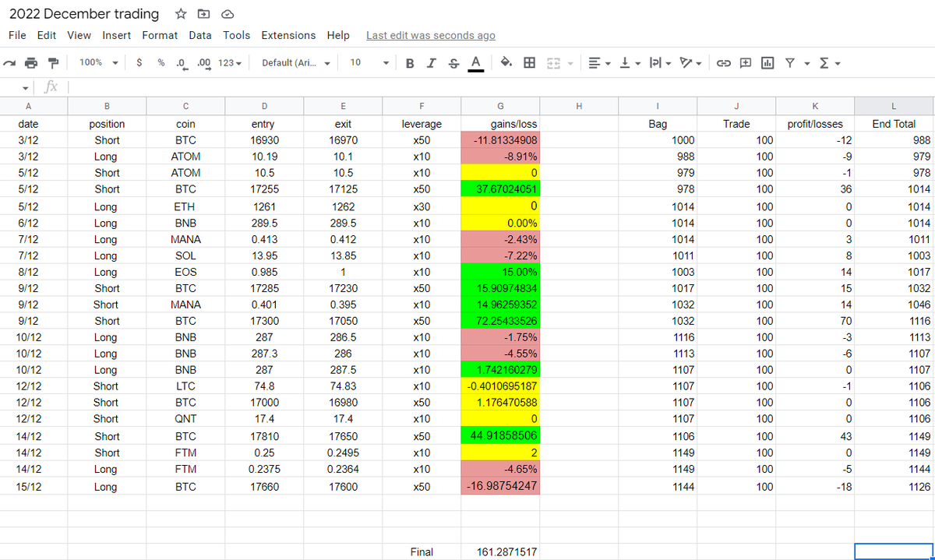Open the File menu
The image size is (935, 560).
click(17, 35)
